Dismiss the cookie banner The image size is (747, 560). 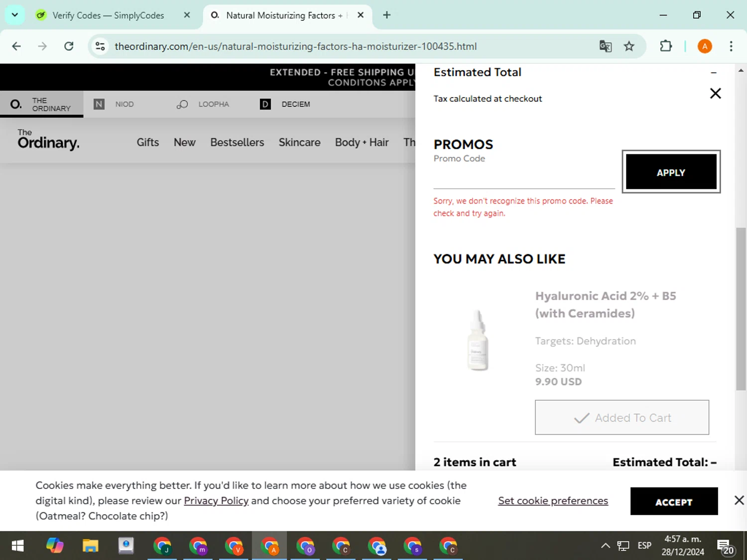pos(739,500)
